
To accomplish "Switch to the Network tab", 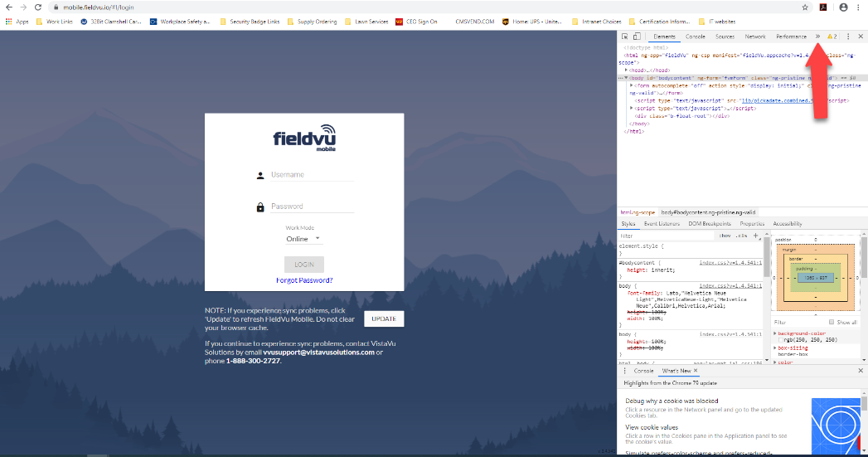I will 755,36.
